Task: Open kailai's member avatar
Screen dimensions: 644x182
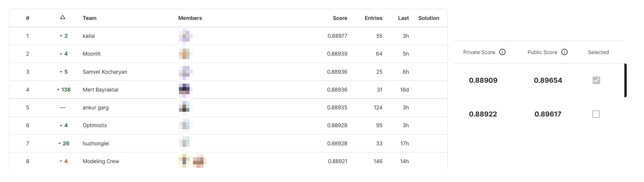Action: 184,36
